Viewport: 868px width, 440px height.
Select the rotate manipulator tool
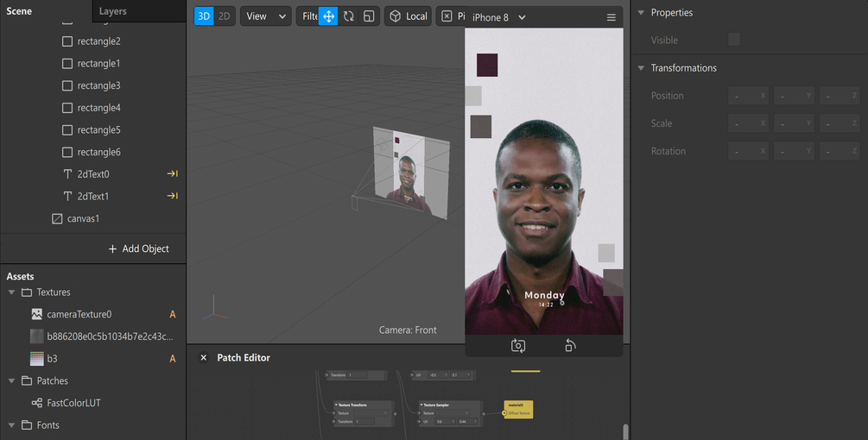[x=349, y=16]
